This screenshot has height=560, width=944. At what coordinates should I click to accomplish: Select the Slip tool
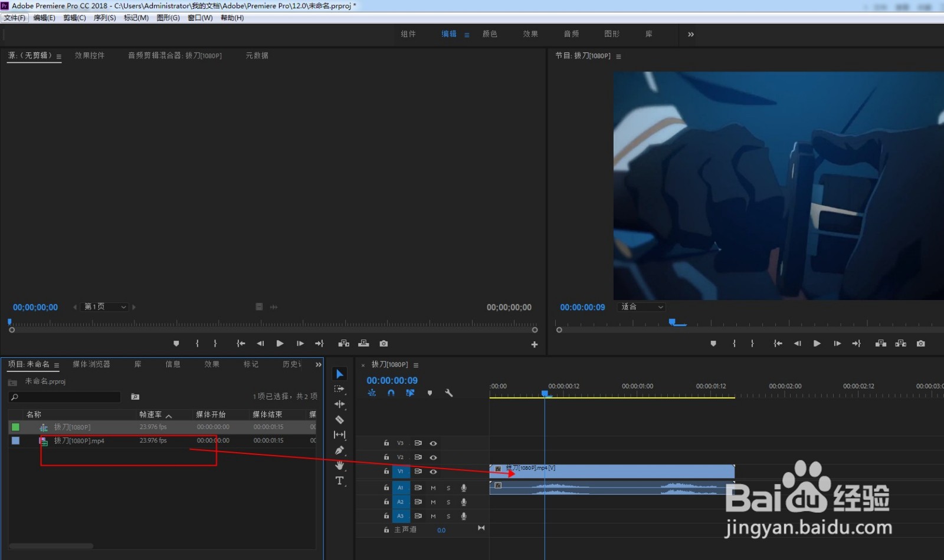pos(339,435)
